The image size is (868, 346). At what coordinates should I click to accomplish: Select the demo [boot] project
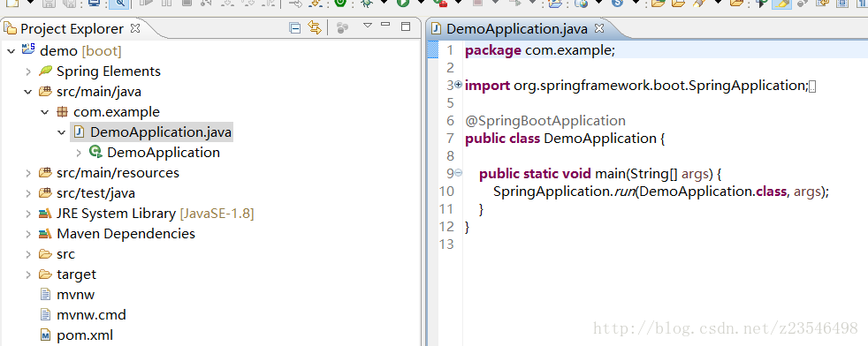[80, 51]
